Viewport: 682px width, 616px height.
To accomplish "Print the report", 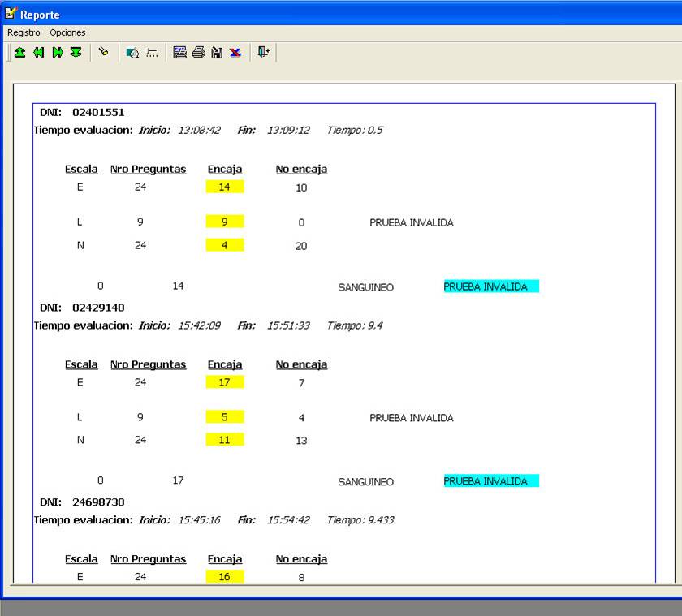I will 199,52.
